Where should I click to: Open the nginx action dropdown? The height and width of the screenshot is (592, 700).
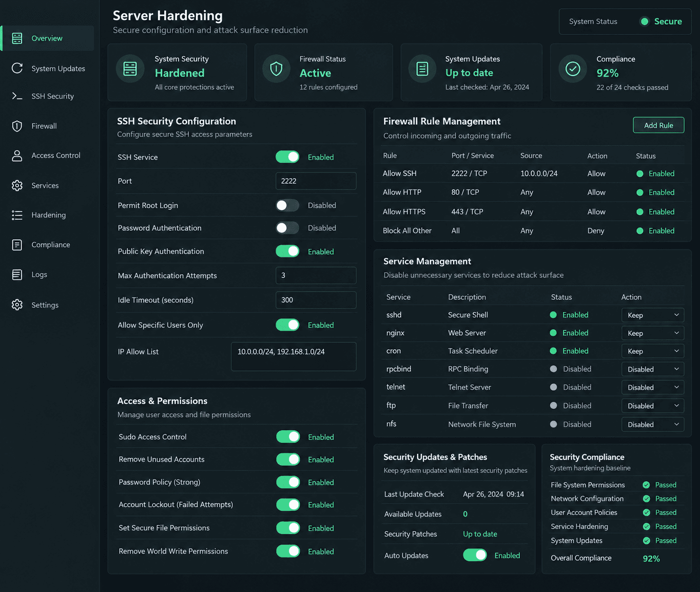tap(653, 333)
